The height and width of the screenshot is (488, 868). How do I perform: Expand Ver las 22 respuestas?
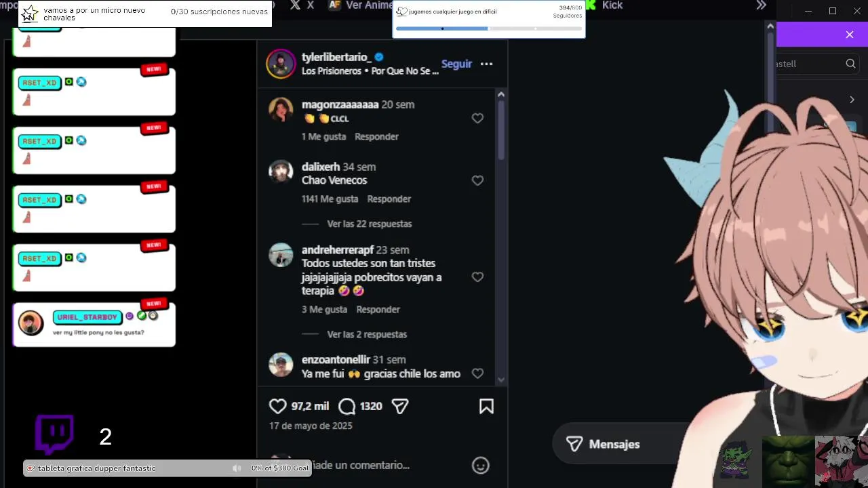pyautogui.click(x=370, y=224)
